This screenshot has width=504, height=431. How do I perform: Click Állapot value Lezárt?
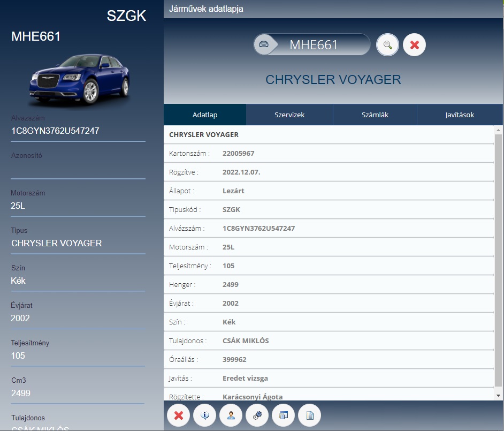(233, 191)
